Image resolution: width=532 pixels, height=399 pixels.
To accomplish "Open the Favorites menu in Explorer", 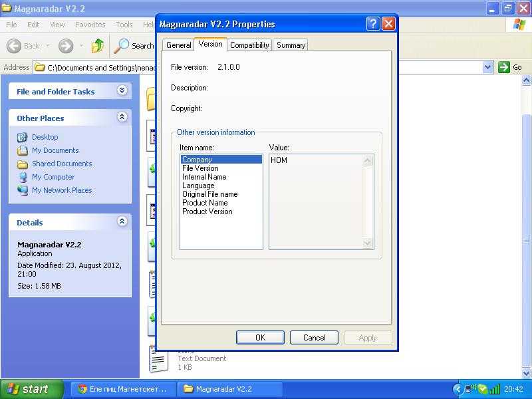I will pyautogui.click(x=90, y=25).
